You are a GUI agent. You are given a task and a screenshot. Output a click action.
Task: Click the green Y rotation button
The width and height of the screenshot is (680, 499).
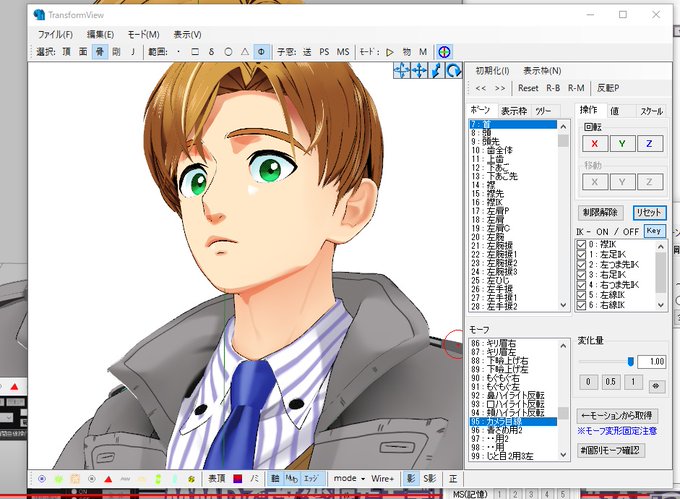click(622, 144)
